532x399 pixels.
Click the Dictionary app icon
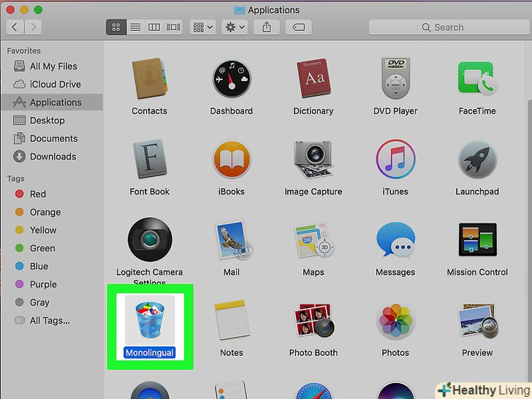(x=313, y=78)
